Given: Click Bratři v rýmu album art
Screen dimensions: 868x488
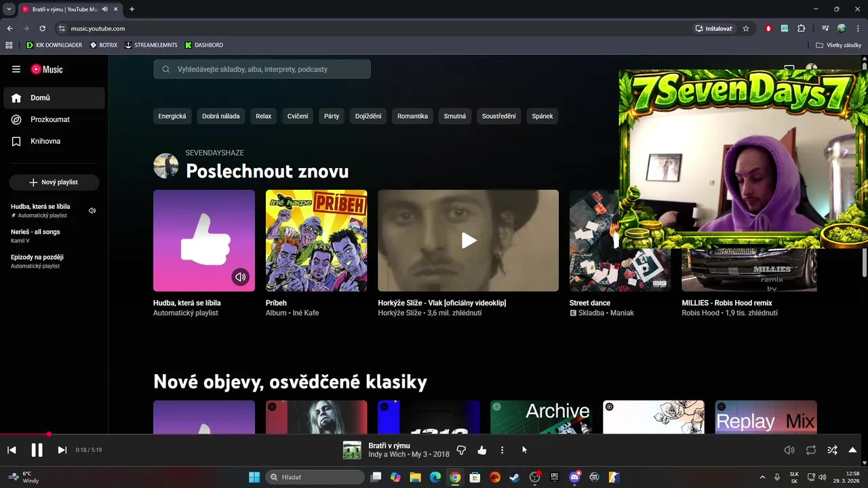Looking at the screenshot, I should (352, 450).
